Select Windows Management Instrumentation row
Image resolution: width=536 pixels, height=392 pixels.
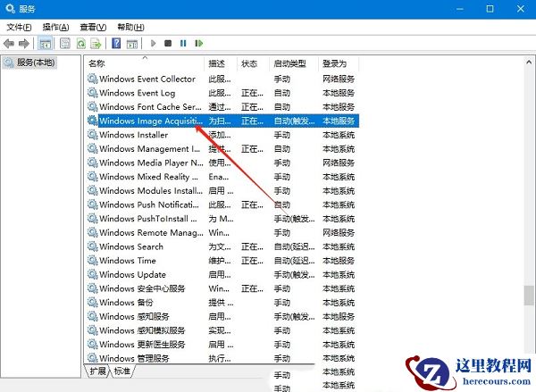[222, 148]
